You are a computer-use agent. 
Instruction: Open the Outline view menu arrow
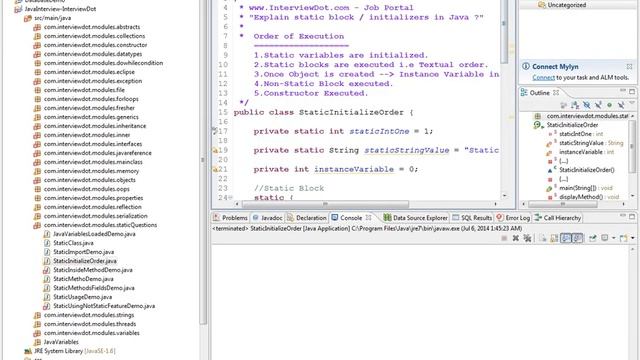[631, 102]
